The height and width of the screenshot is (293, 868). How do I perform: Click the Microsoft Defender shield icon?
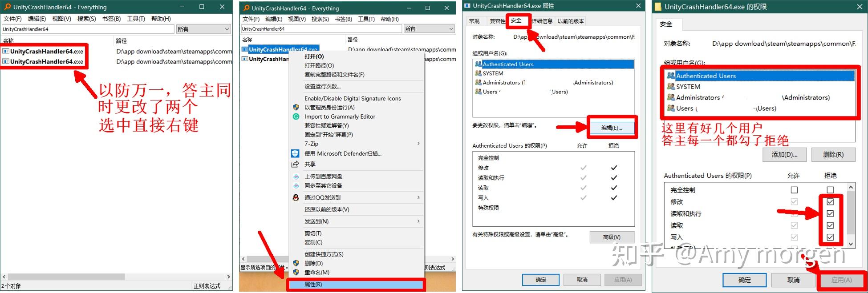point(295,153)
